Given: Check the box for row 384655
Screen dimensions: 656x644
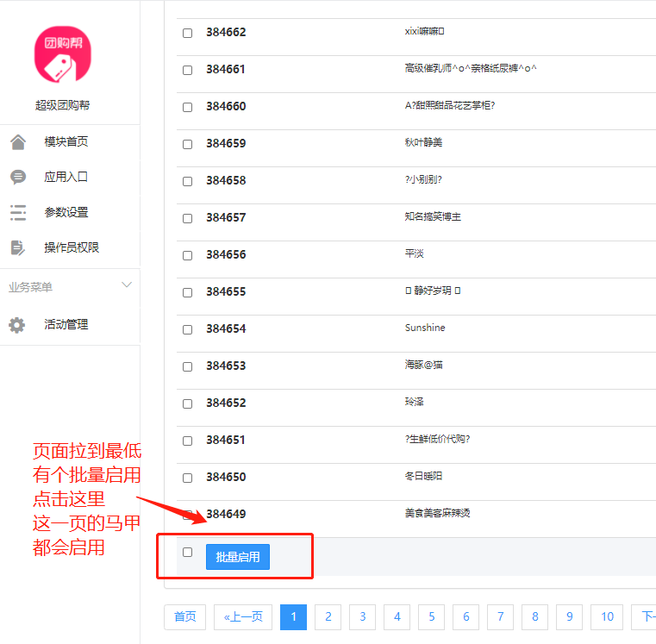Looking at the screenshot, I should (187, 292).
